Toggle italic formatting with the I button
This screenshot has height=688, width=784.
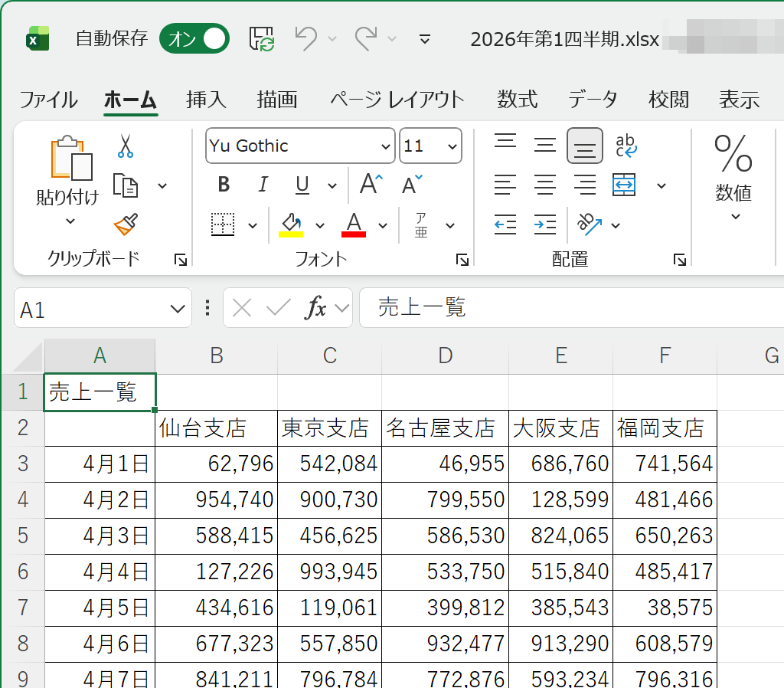(263, 185)
